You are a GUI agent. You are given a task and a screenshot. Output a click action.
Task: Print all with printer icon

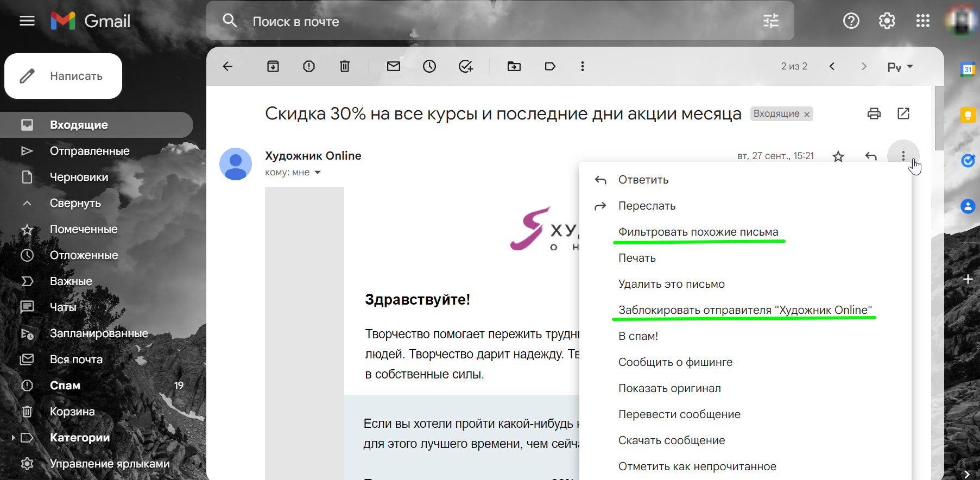pyautogui.click(x=874, y=113)
